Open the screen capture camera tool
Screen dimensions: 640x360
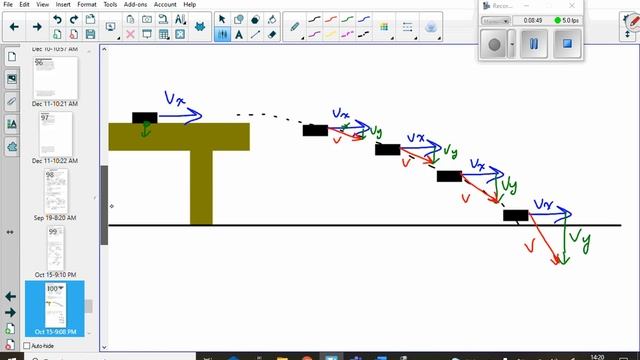[x=147, y=19]
